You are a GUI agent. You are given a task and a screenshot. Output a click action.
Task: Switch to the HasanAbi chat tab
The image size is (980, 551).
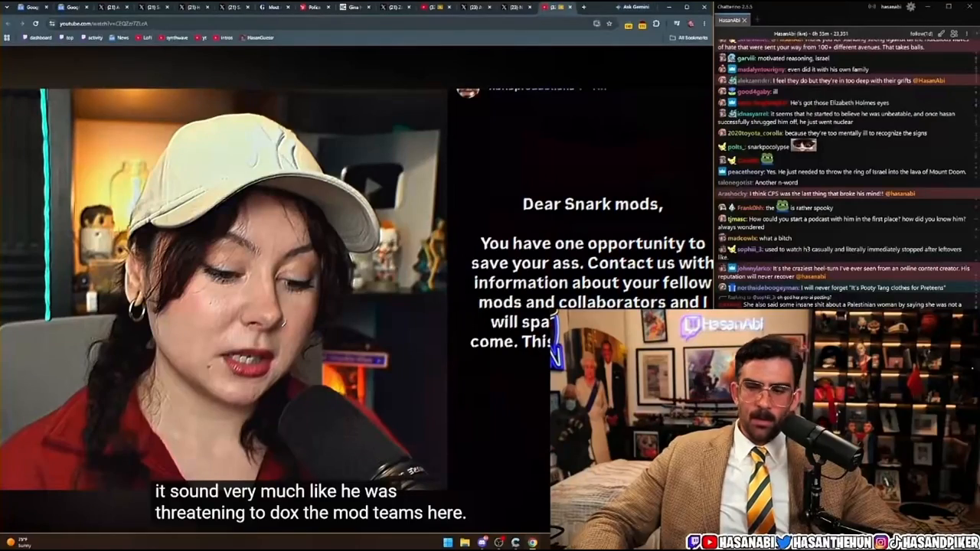click(729, 20)
